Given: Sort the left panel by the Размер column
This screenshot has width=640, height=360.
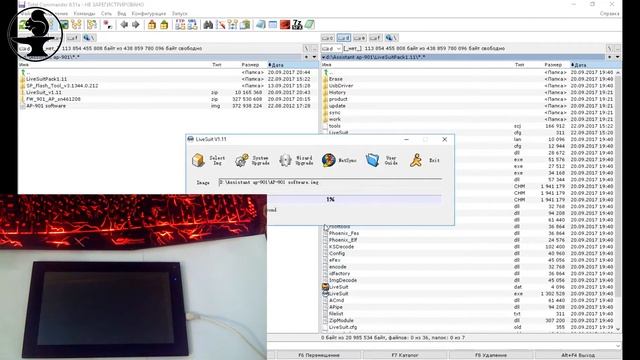Looking at the screenshot, I should click(x=249, y=64).
